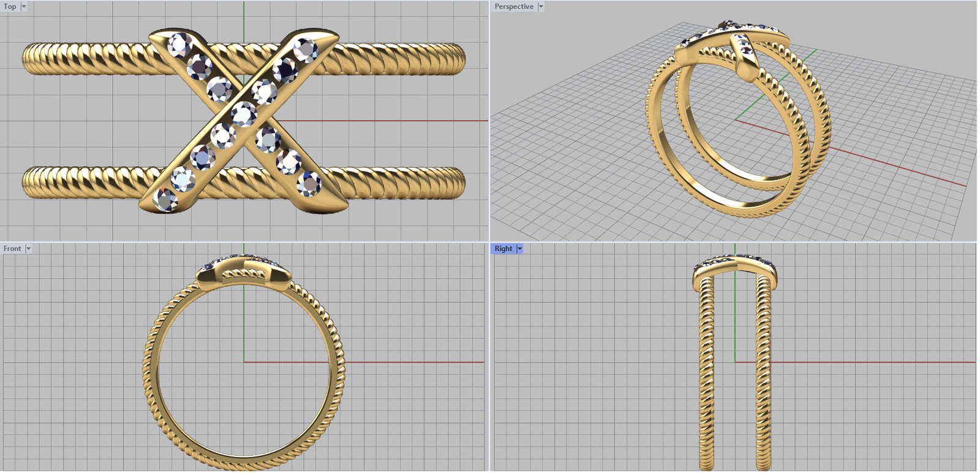Click the Front viewport title label
This screenshot has height=473, width=980.
click(x=12, y=249)
